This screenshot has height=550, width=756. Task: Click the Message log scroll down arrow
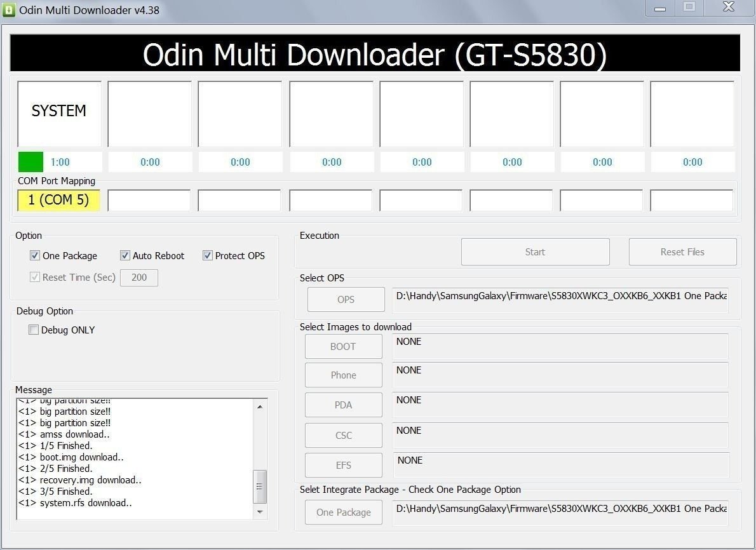click(260, 511)
